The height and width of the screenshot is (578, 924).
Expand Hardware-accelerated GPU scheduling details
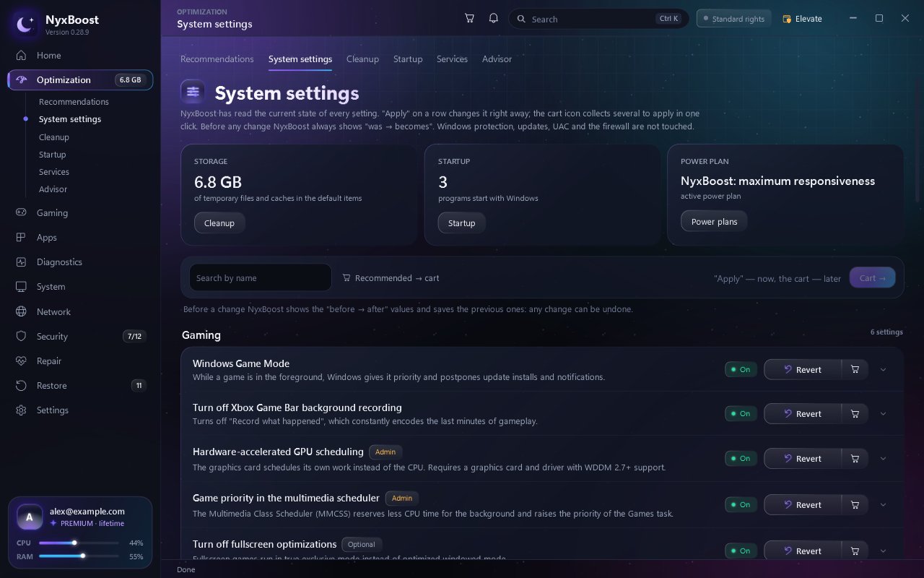pyautogui.click(x=883, y=458)
